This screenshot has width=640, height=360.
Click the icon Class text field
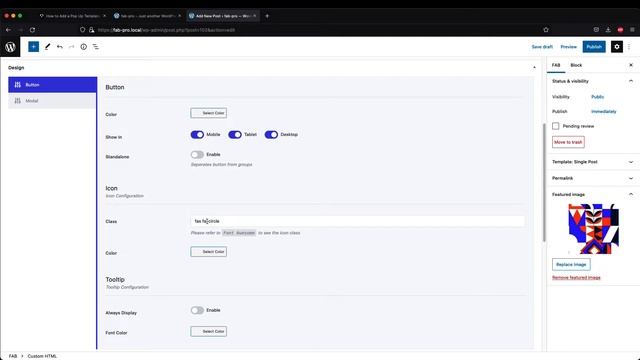[x=358, y=221]
